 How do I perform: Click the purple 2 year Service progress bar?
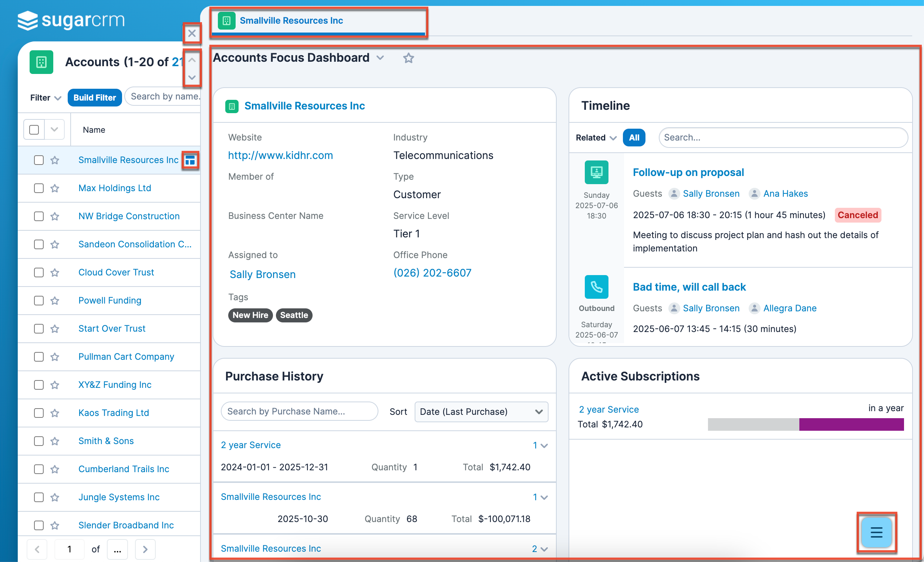[851, 424]
